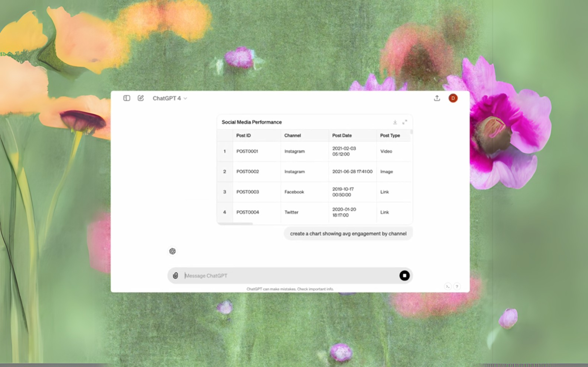Screen dimensions: 588x367
Task: Click the table's vertical scrollbar thumb
Action: point(411,132)
